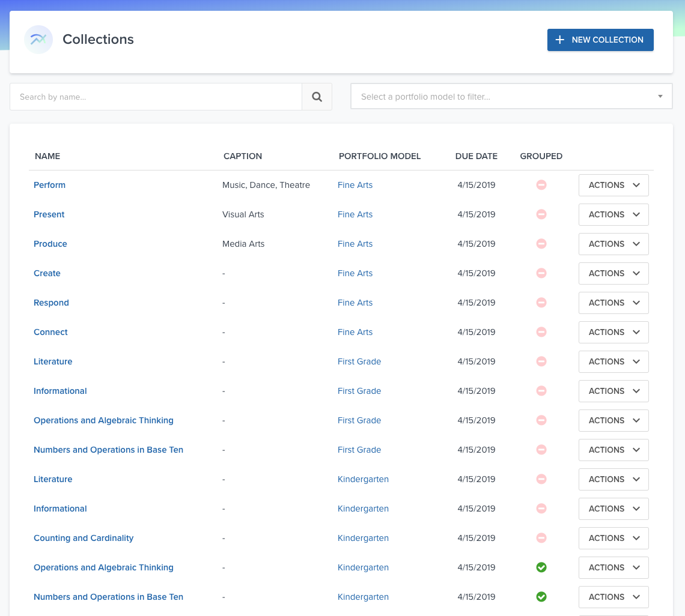
Task: Open Actions menu for Connect row
Action: point(613,332)
